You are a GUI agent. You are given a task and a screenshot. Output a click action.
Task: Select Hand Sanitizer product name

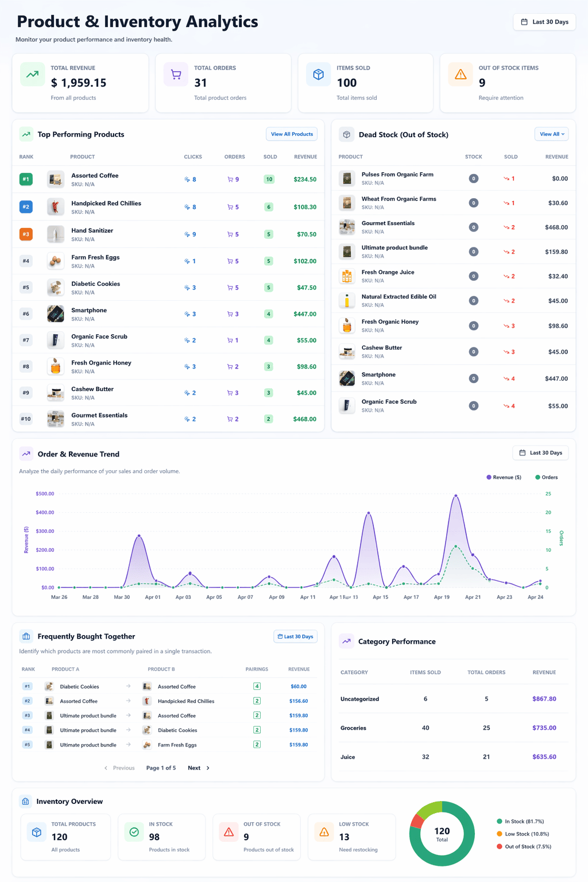(x=92, y=230)
